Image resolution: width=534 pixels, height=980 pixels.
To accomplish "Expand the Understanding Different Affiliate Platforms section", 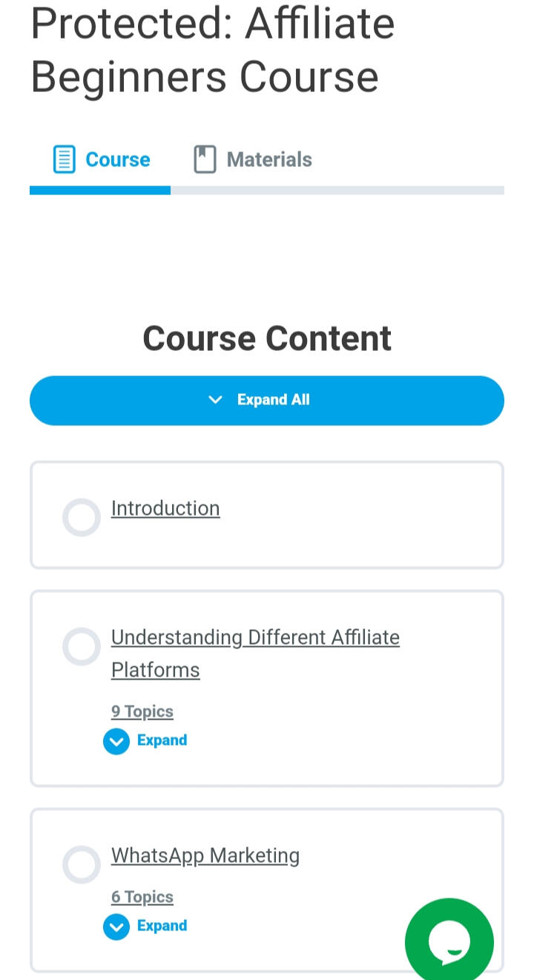I will click(162, 740).
